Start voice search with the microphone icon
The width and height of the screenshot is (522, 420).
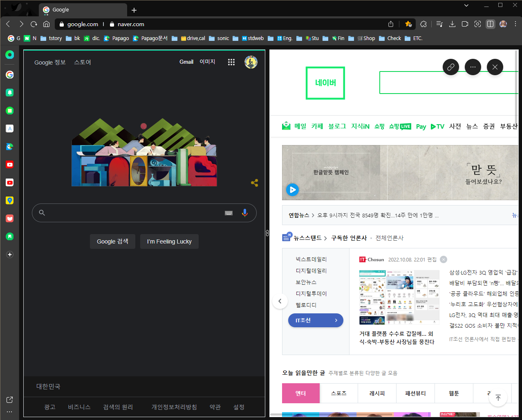tap(245, 213)
